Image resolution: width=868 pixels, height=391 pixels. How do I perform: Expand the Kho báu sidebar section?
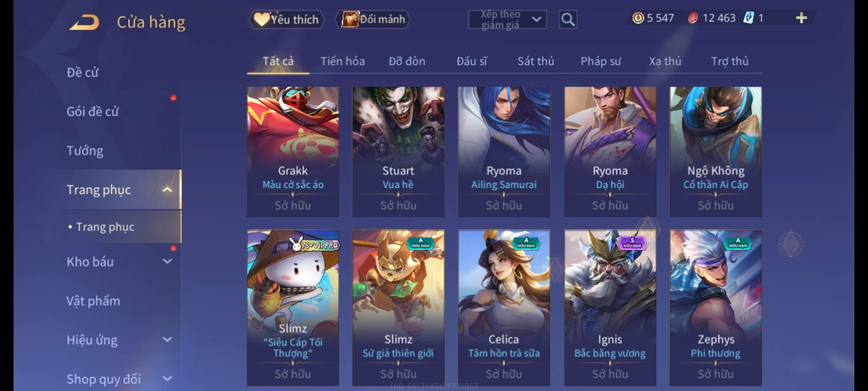[x=167, y=261]
